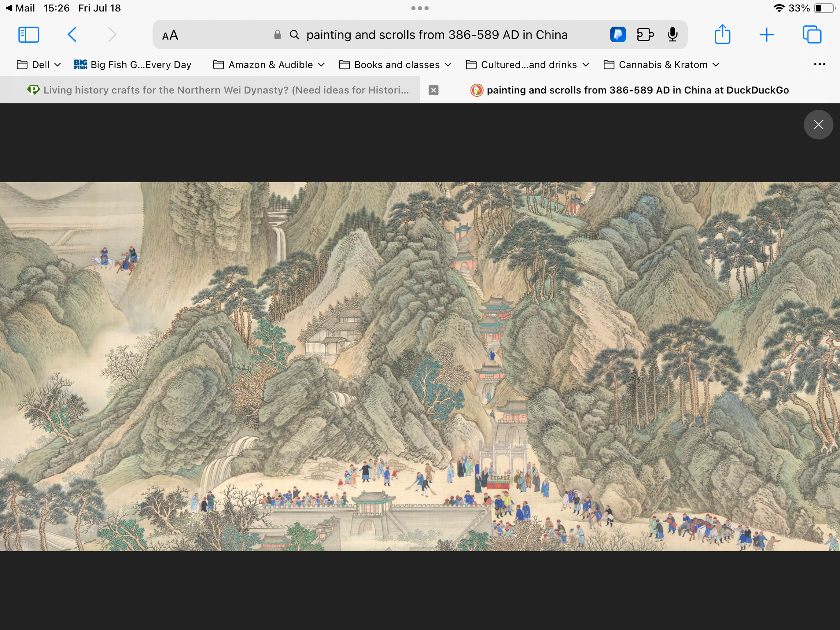Tap the green P favicon on the Living history tab

(x=33, y=90)
